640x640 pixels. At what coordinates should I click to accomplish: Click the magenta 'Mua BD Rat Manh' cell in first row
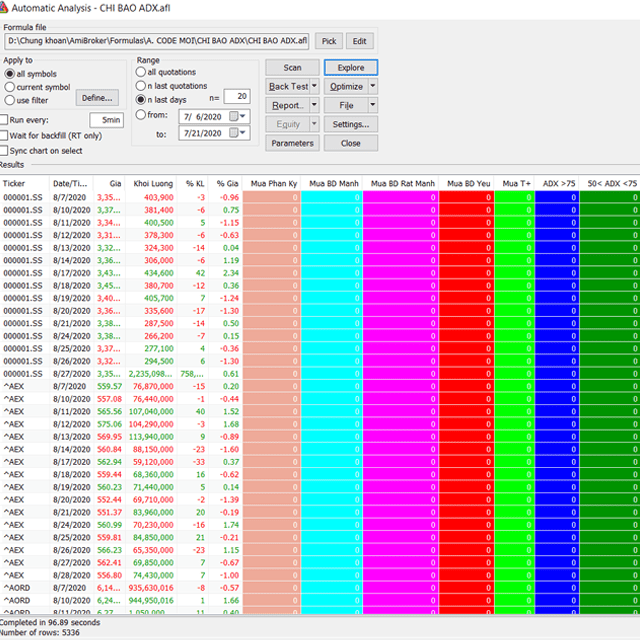(x=400, y=197)
